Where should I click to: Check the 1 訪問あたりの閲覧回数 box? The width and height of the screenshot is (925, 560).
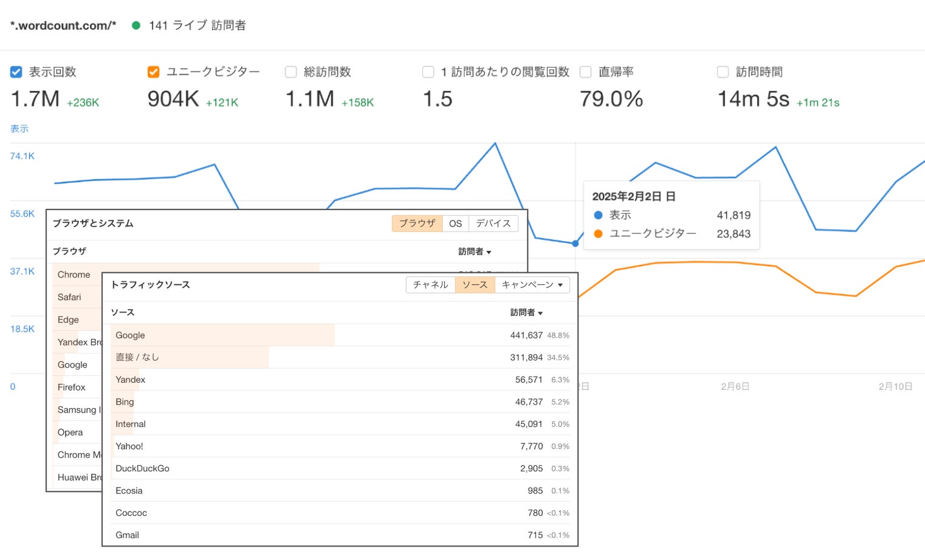pos(428,72)
